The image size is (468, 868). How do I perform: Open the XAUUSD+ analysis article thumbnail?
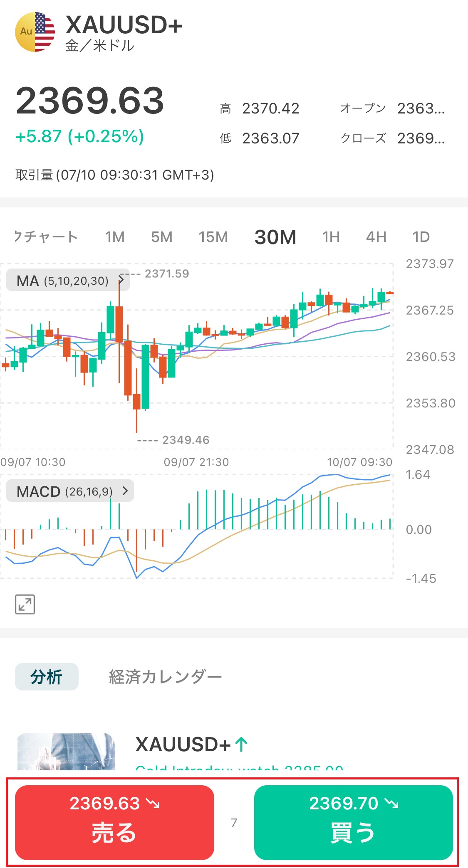pos(66,752)
